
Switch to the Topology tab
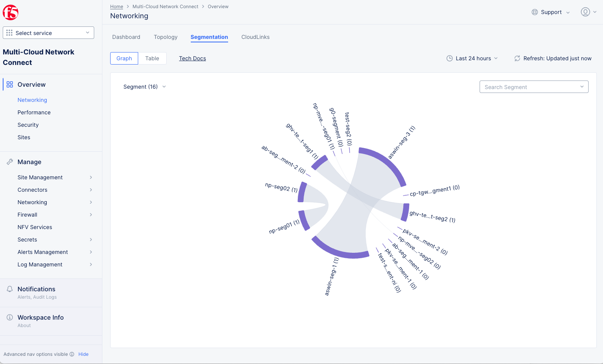(x=165, y=37)
